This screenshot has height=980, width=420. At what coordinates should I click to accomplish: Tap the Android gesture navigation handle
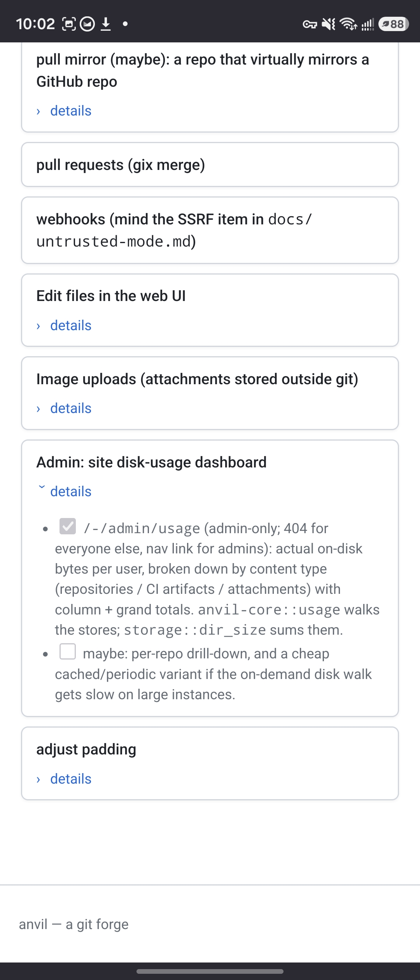tap(210, 971)
